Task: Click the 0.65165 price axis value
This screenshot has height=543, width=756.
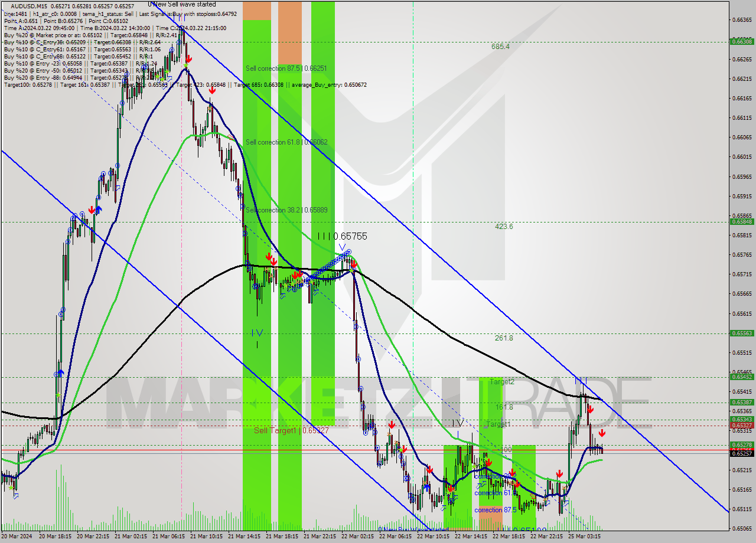Action: [742, 489]
